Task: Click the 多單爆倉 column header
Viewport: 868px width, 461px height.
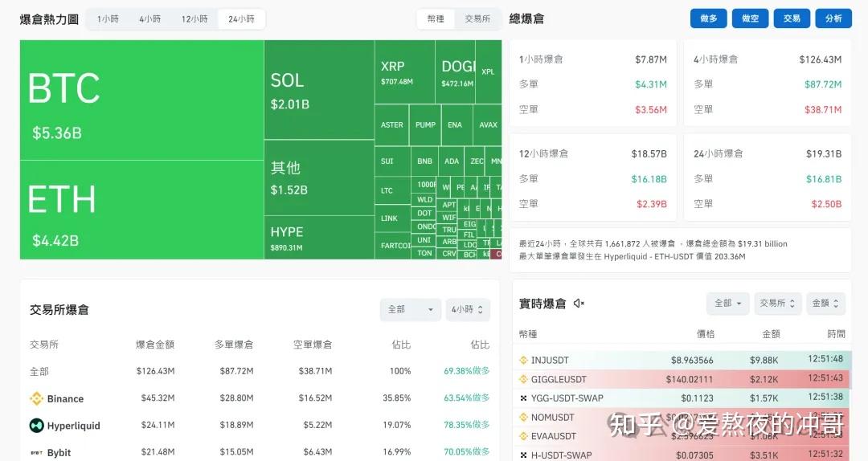Action: [234, 345]
